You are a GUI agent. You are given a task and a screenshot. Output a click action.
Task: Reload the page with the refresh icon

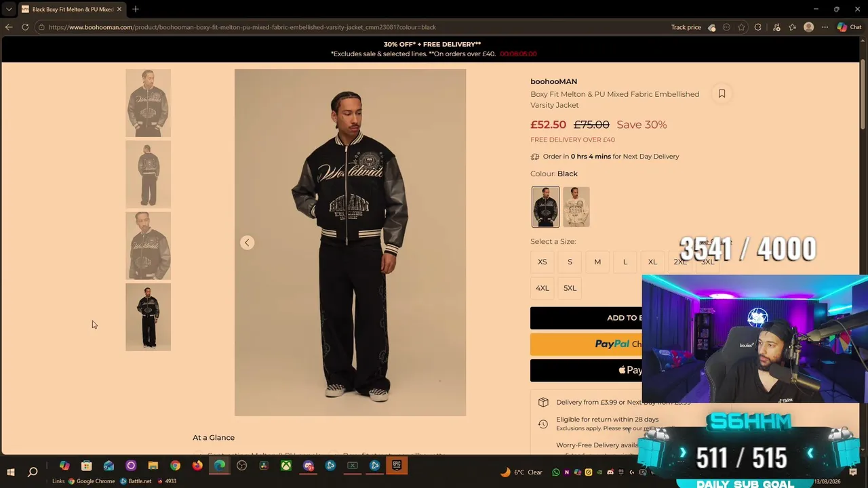coord(25,27)
